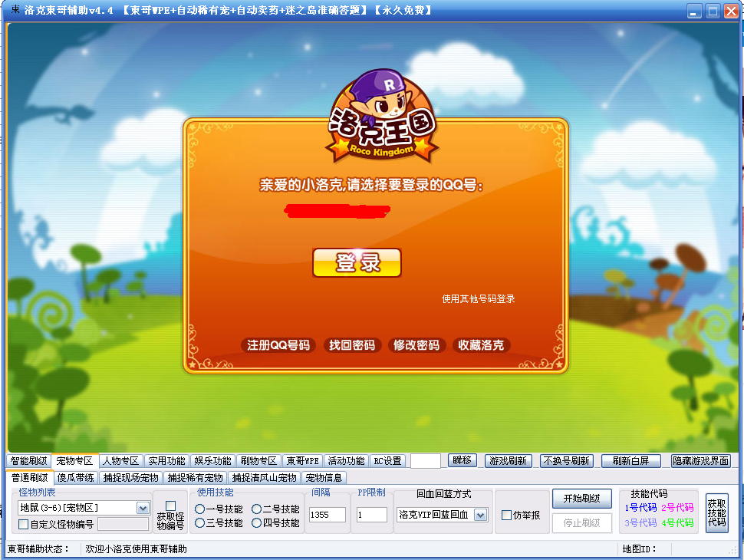
Task: Click 开始刷级 button
Action: (581, 499)
